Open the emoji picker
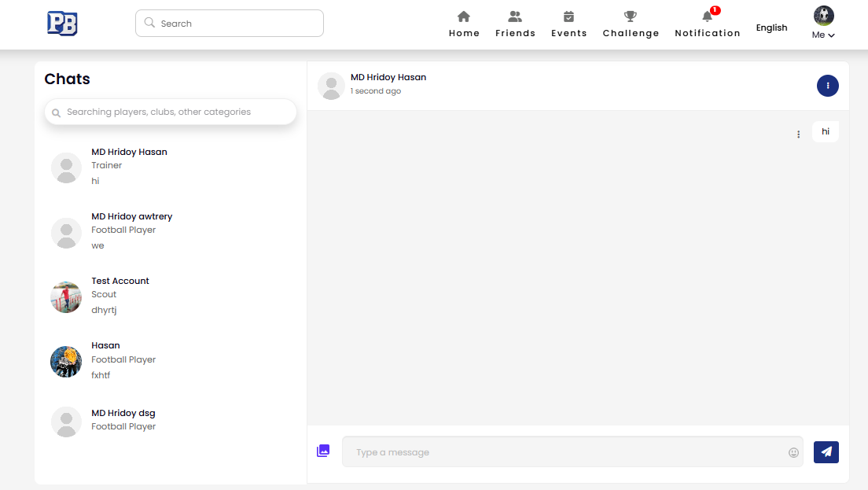Viewport: 868px width, 490px height. click(793, 452)
